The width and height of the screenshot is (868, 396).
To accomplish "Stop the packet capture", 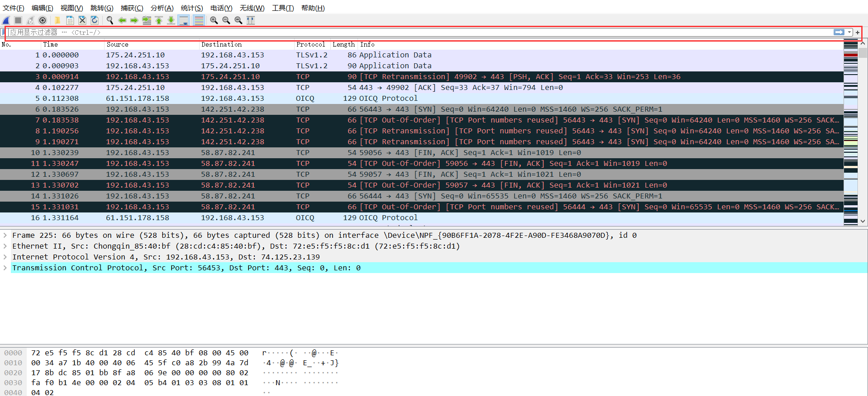I will click(x=18, y=20).
